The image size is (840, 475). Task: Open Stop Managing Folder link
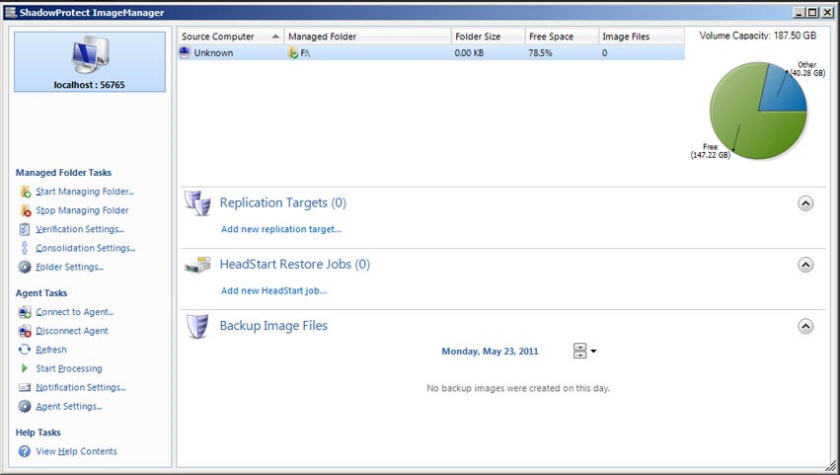(82, 210)
